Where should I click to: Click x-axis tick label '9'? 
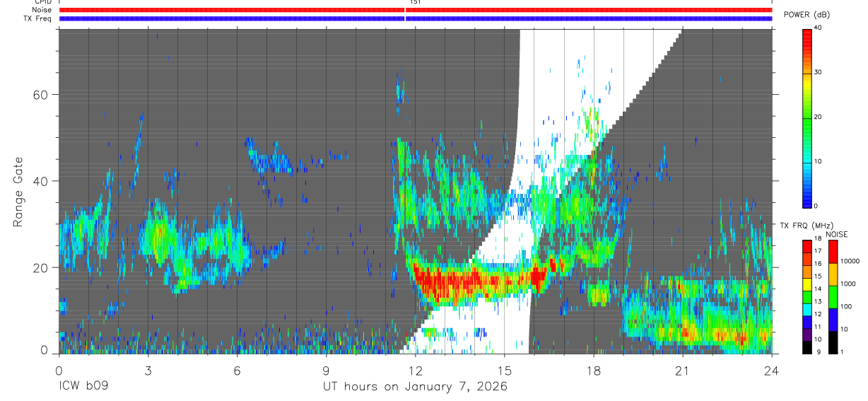pos(327,371)
